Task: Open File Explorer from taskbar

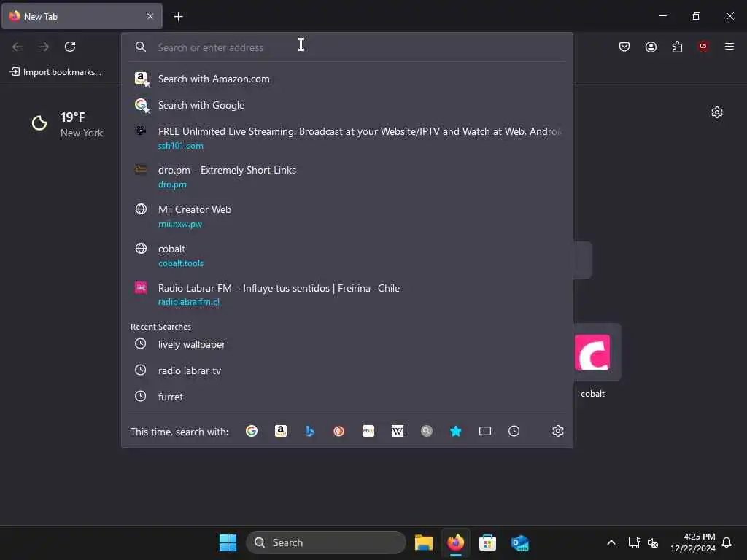Action: tap(424, 542)
